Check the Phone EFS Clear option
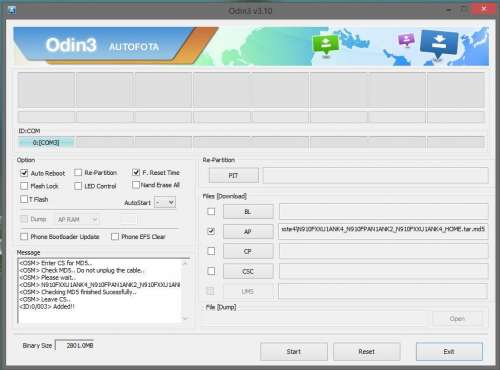This screenshot has width=500, height=370. click(x=115, y=236)
